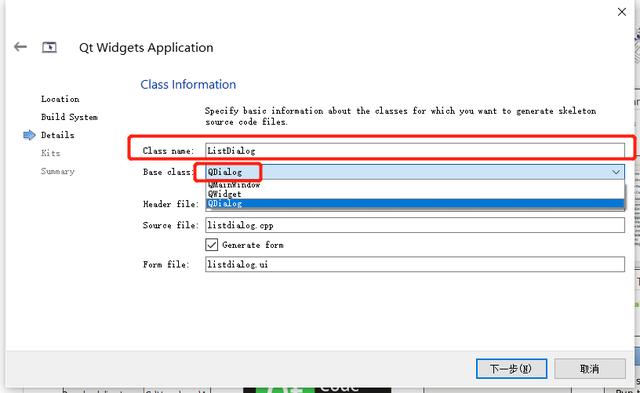Select the Kits wizard step
Screen dimensions: 640x393
pyautogui.click(x=51, y=153)
